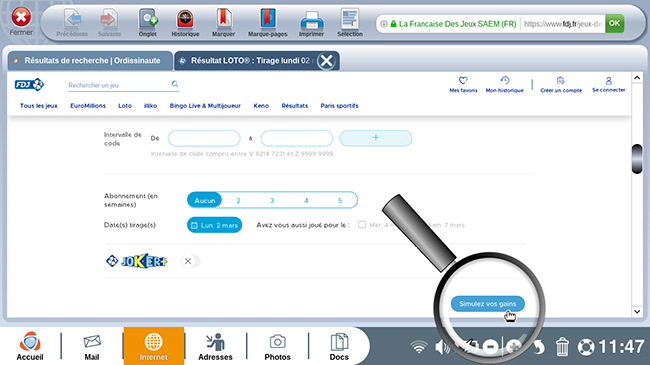The width and height of the screenshot is (650, 365).
Task: Click the zoom in plus icon
Action: [x=514, y=347]
